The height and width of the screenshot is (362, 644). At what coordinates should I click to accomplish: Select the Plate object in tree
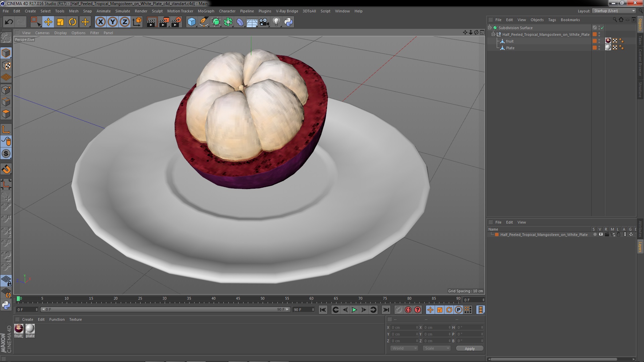[510, 48]
